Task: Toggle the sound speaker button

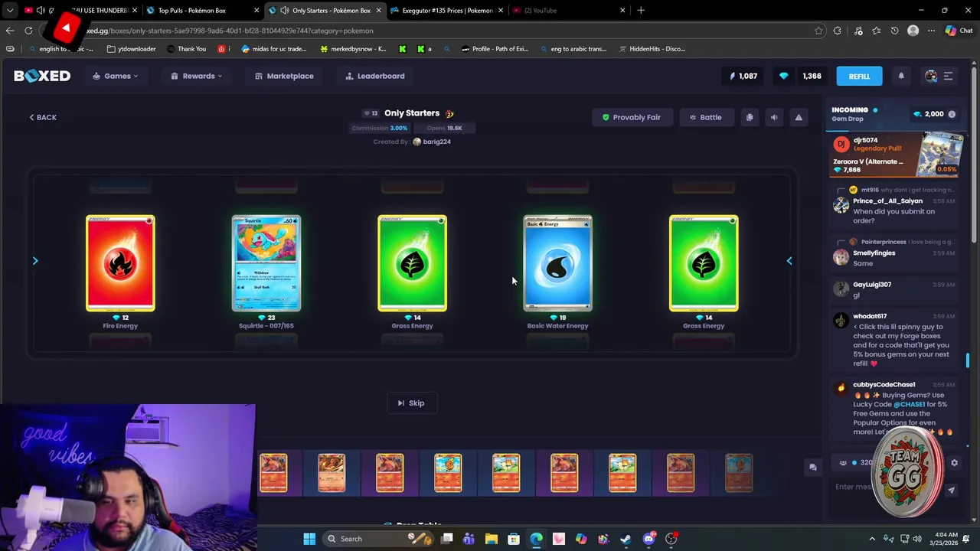Action: click(x=774, y=117)
